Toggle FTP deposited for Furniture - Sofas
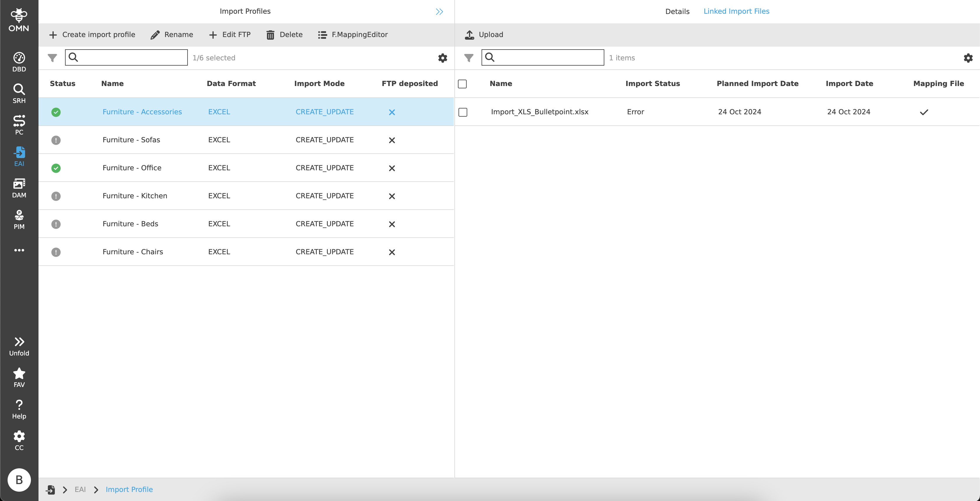This screenshot has width=980, height=501. point(391,140)
